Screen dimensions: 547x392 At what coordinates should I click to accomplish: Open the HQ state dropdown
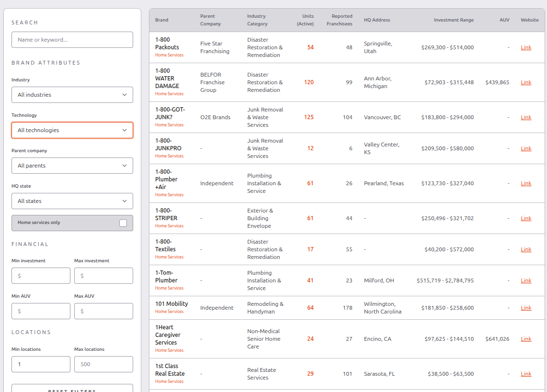tap(72, 201)
